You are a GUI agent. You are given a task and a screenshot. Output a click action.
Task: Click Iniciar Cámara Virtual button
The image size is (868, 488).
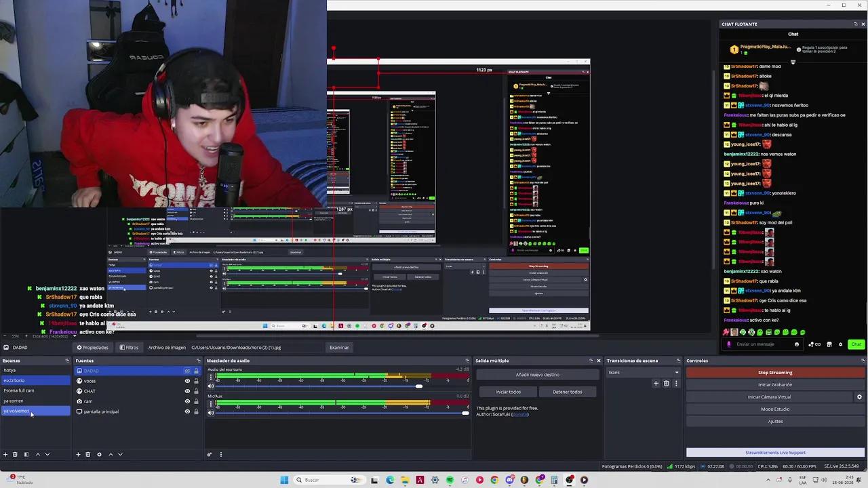point(769,397)
